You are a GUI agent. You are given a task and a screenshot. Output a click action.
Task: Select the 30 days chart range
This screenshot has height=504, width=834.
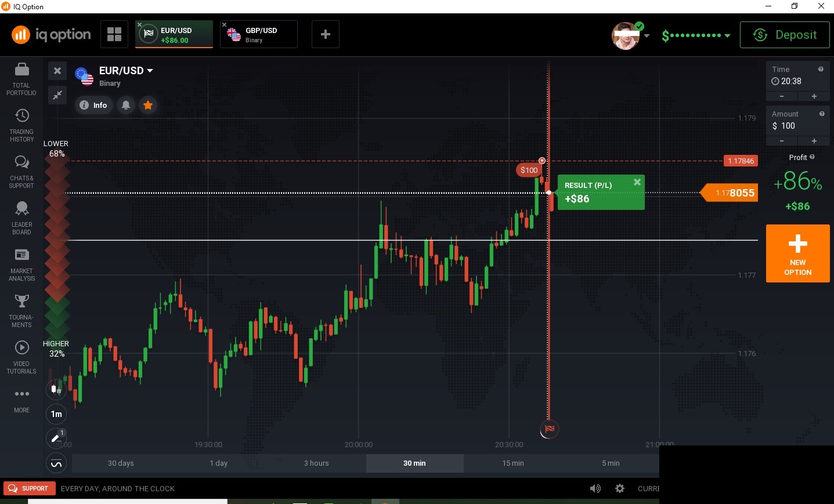coord(121,463)
